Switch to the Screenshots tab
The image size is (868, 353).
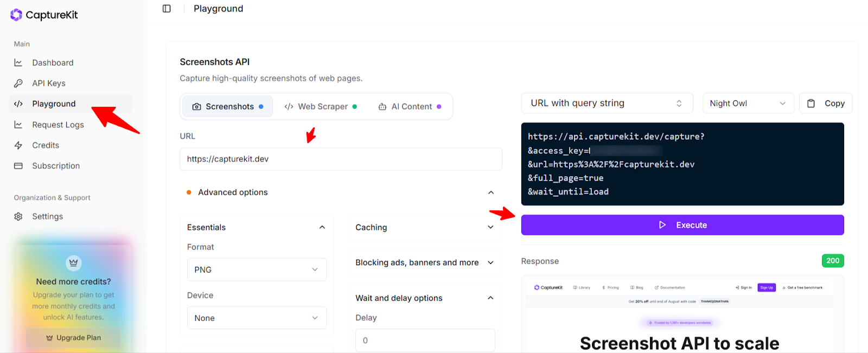click(x=228, y=107)
